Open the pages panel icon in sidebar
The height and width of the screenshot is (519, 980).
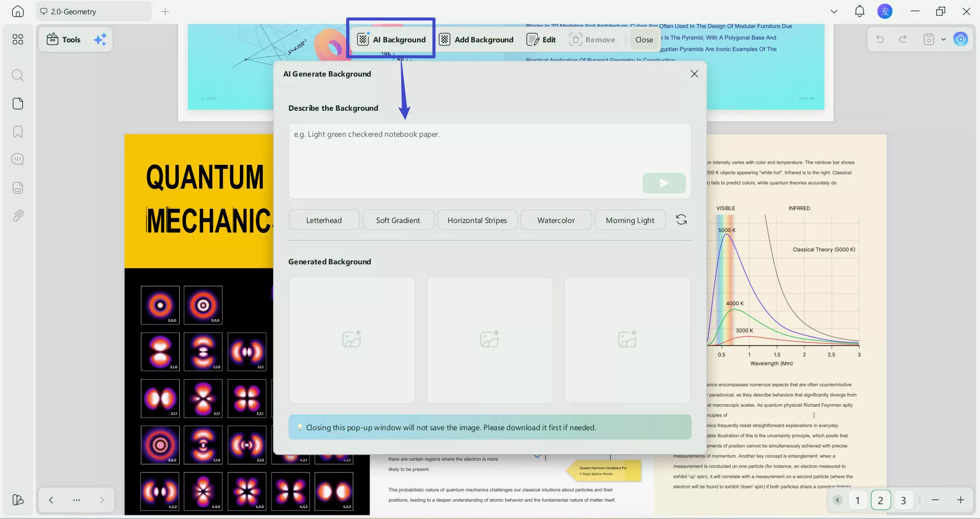[x=18, y=104]
